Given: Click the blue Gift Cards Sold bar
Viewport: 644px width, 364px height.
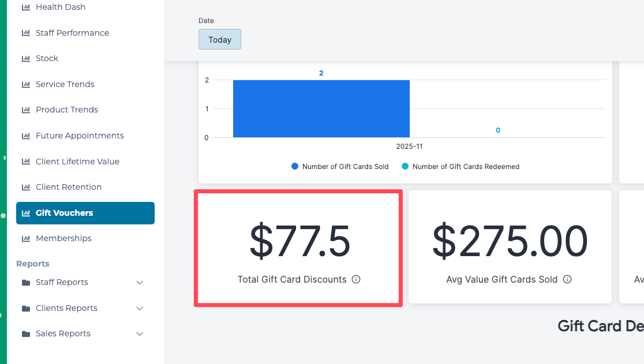Looking at the screenshot, I should (x=321, y=108).
